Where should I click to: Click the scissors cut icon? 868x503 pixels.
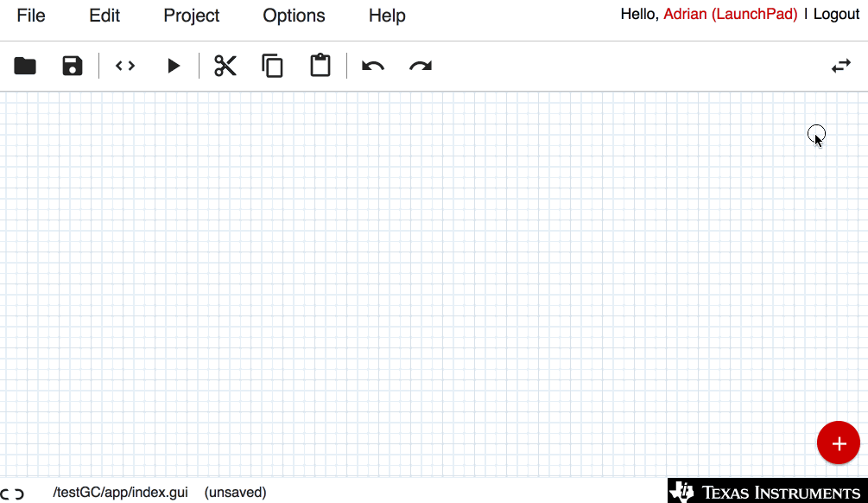tap(225, 66)
